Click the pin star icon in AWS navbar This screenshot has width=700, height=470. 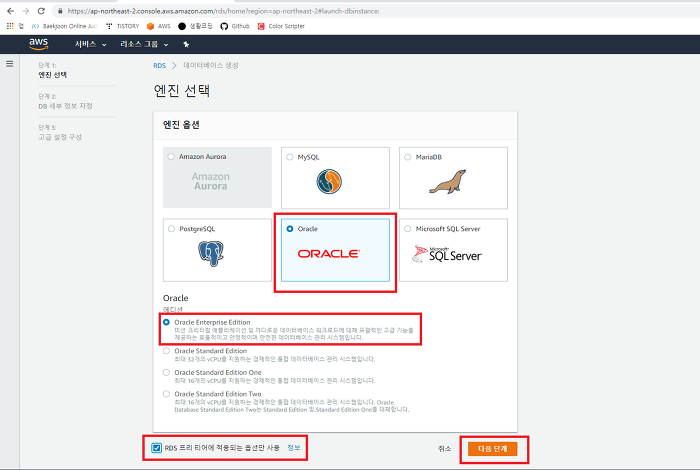click(x=186, y=44)
